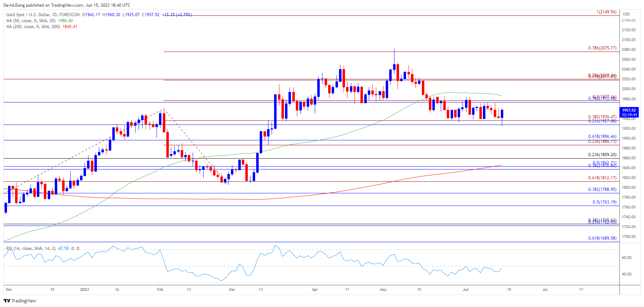Click the 60.00 RSI axis tick
The width and height of the screenshot is (644, 307).
(x=626, y=258)
